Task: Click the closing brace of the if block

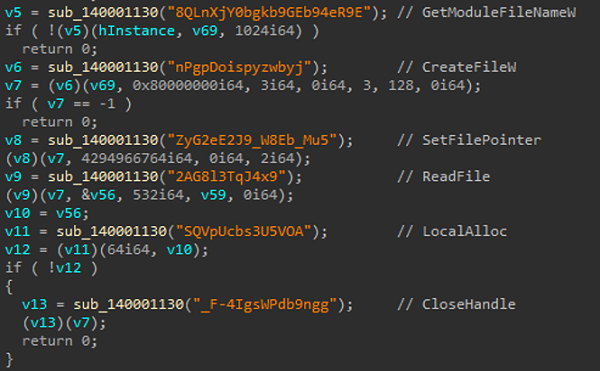Action: pyautogui.click(x=9, y=360)
